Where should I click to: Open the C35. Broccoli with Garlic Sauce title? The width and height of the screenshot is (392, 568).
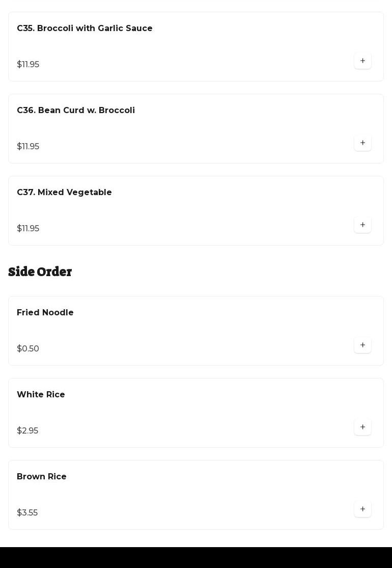(85, 29)
